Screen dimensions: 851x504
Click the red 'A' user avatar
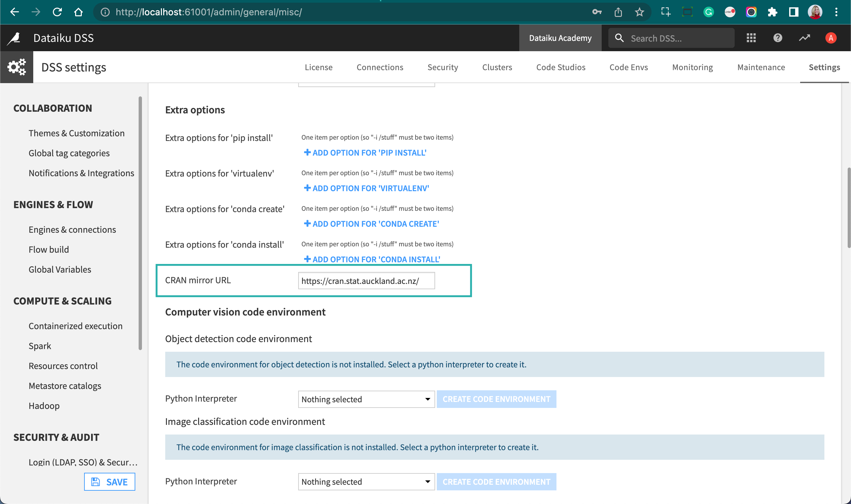click(x=831, y=38)
